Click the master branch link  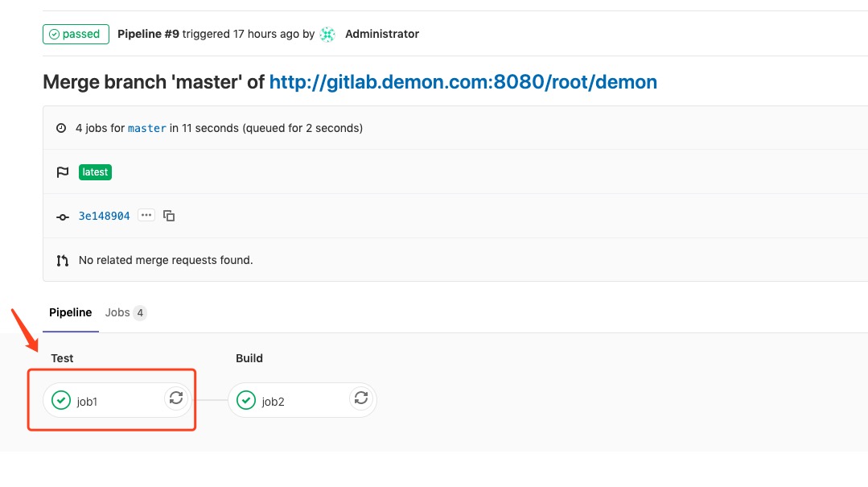click(x=147, y=128)
